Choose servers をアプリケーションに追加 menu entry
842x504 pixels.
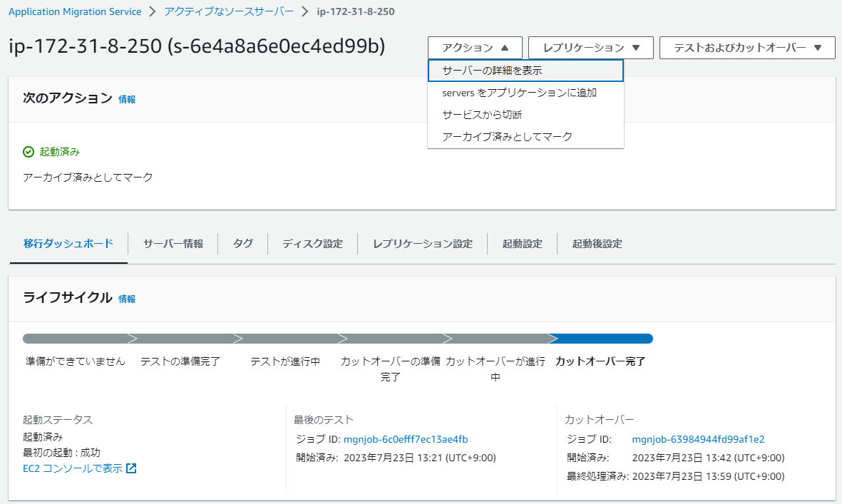(x=525, y=93)
